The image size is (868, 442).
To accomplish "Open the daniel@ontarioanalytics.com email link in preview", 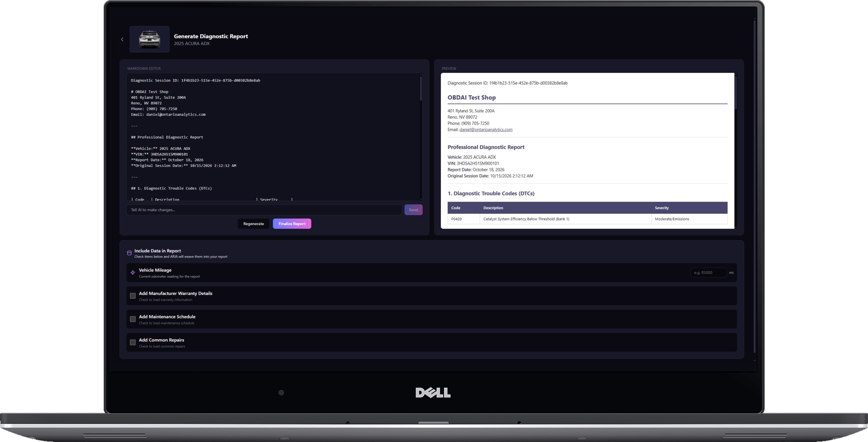I will point(486,130).
